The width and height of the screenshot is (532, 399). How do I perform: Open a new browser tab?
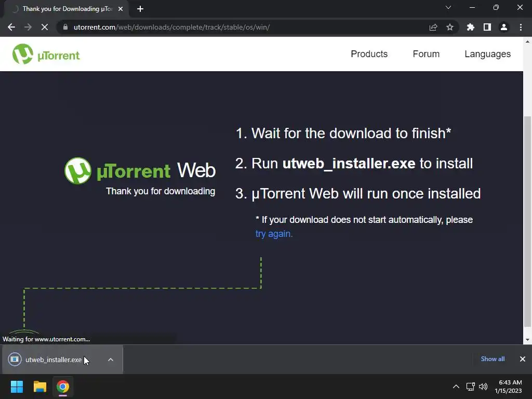pyautogui.click(x=140, y=9)
